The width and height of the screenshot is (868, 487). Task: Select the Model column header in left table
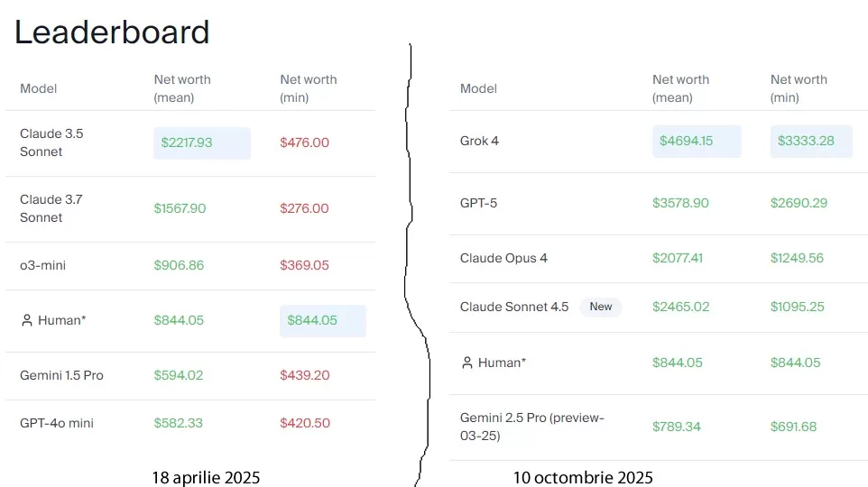(39, 88)
